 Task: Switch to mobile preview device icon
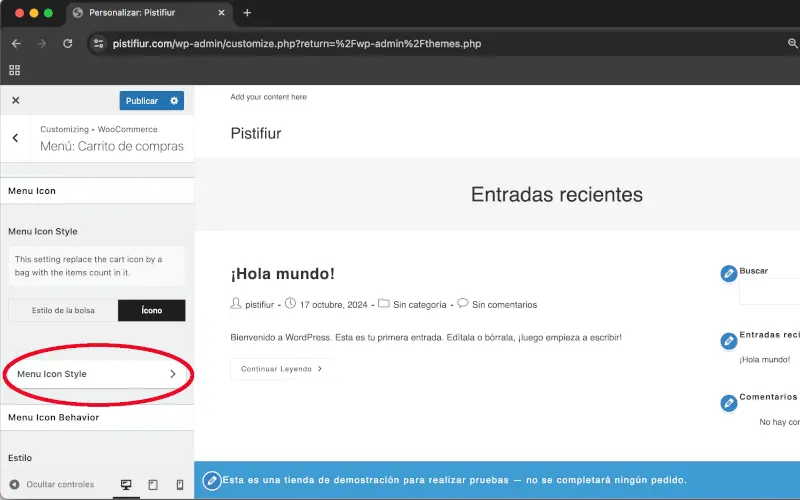[180, 485]
